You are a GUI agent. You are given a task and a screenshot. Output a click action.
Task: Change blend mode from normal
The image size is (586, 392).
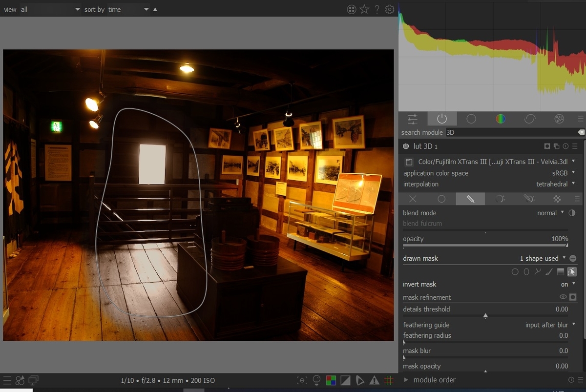point(483,213)
